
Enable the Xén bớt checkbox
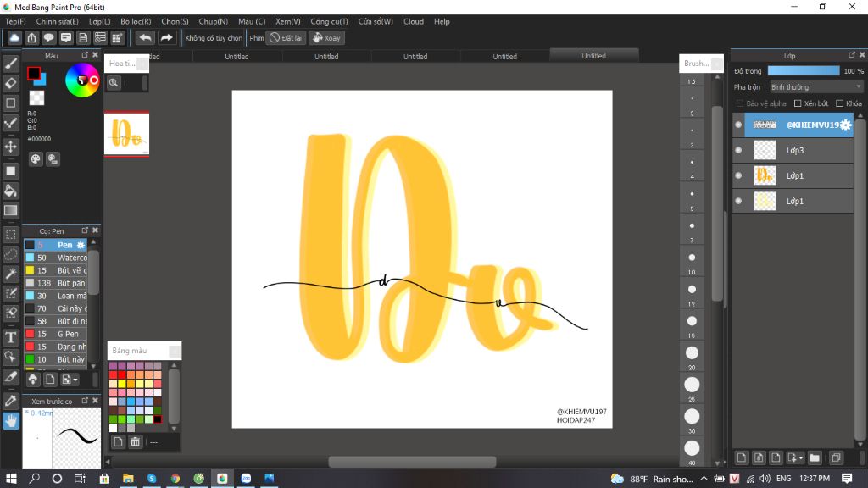[798, 103]
